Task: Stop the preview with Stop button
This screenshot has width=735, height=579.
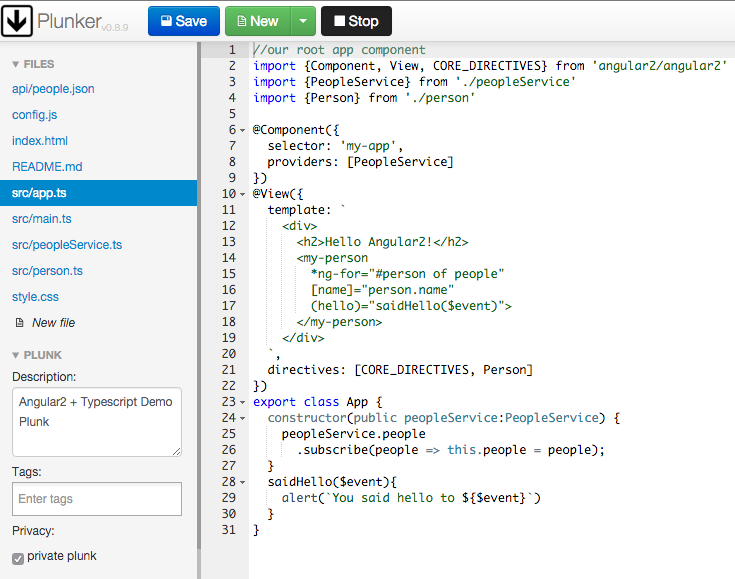Action: pyautogui.click(x=356, y=21)
